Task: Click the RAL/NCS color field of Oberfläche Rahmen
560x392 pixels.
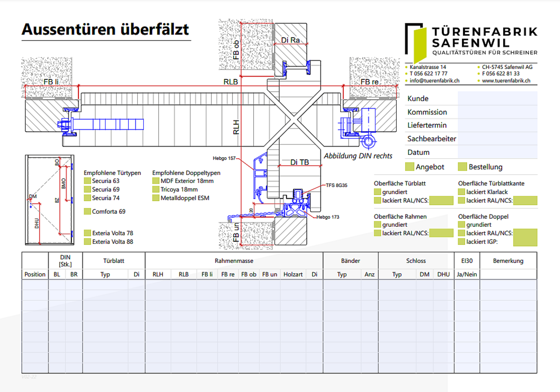Action: click(x=441, y=233)
